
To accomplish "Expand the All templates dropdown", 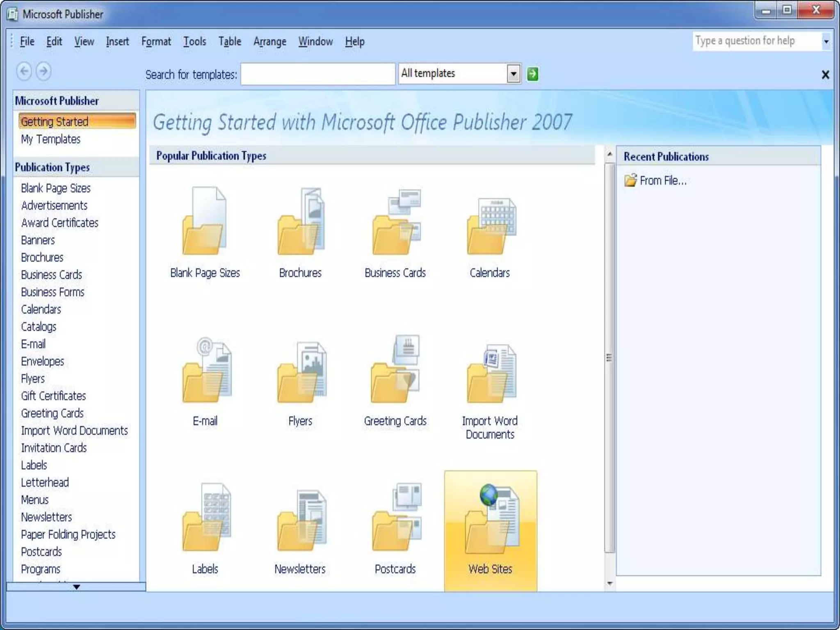I will [513, 74].
